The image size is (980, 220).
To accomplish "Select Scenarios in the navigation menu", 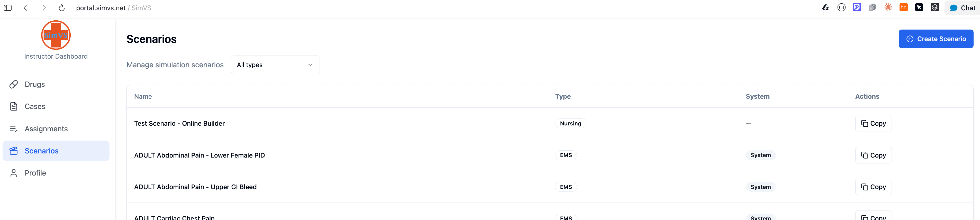I will [41, 150].
